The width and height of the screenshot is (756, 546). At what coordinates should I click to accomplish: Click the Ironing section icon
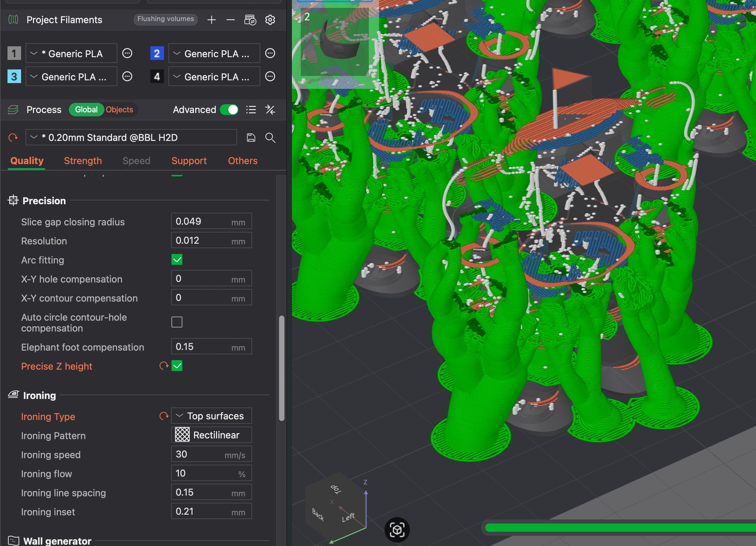point(13,395)
